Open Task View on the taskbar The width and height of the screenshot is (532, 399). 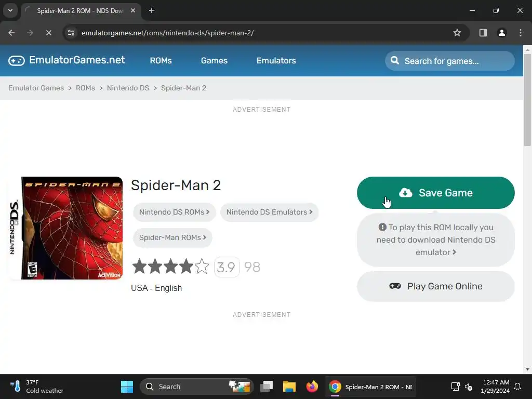point(267,387)
